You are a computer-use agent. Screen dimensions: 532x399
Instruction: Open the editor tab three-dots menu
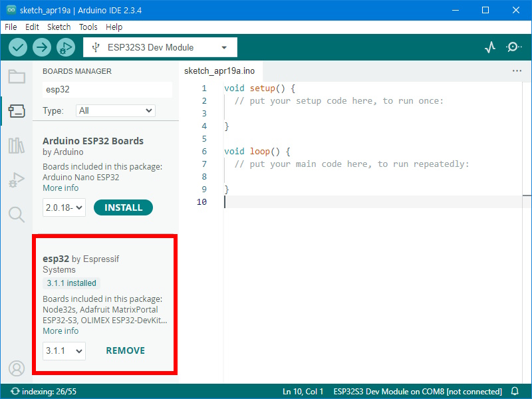(x=517, y=71)
